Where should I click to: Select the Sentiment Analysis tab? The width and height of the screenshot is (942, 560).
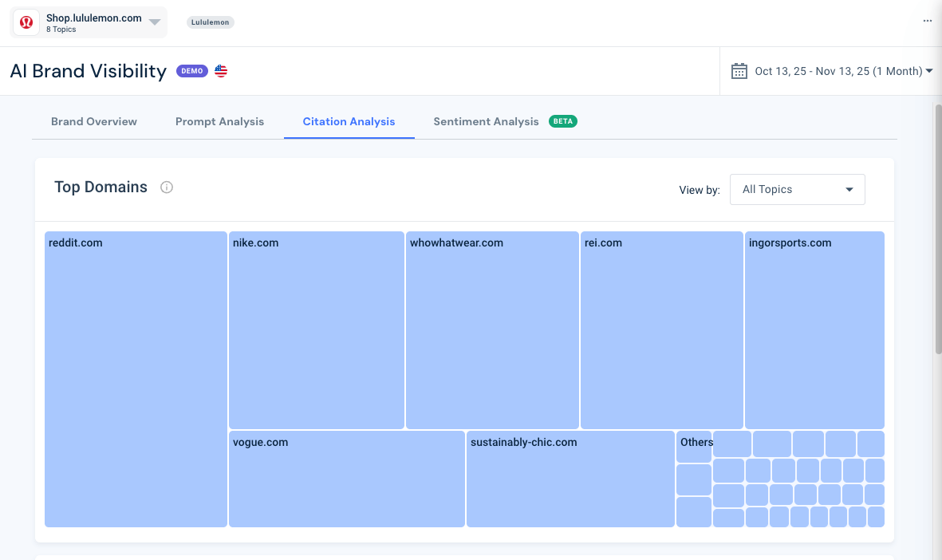486,121
